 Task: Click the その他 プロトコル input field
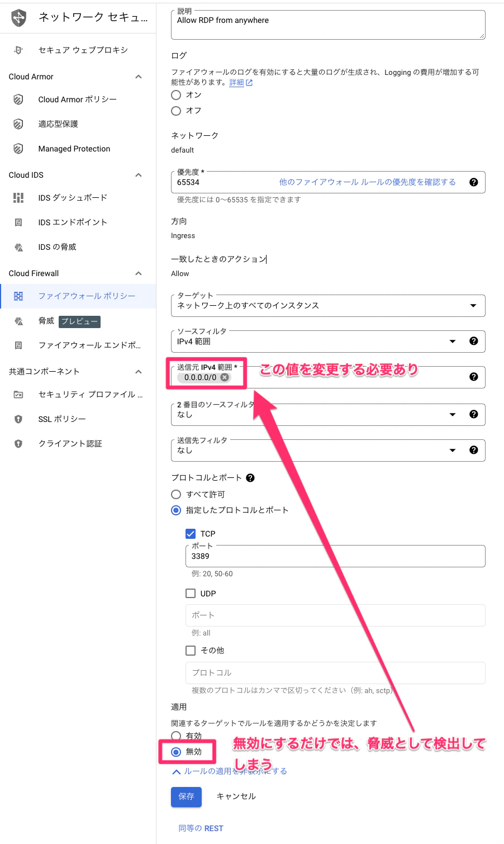335,673
